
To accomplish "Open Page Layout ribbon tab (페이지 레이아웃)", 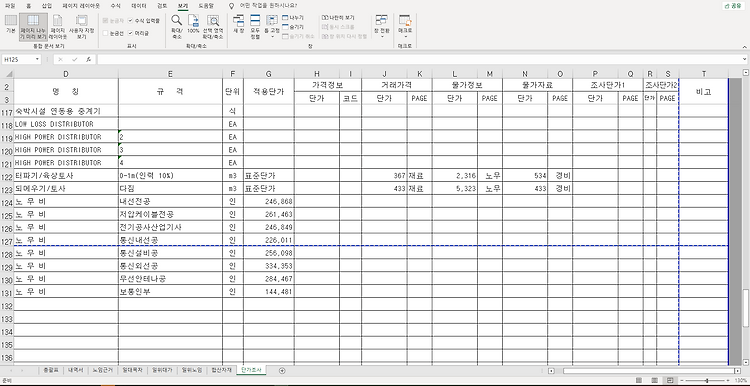I will [x=81, y=6].
